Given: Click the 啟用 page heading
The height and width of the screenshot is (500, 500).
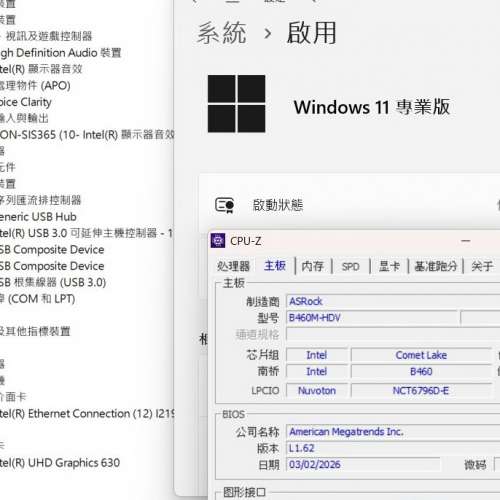Looking at the screenshot, I should click(311, 33).
